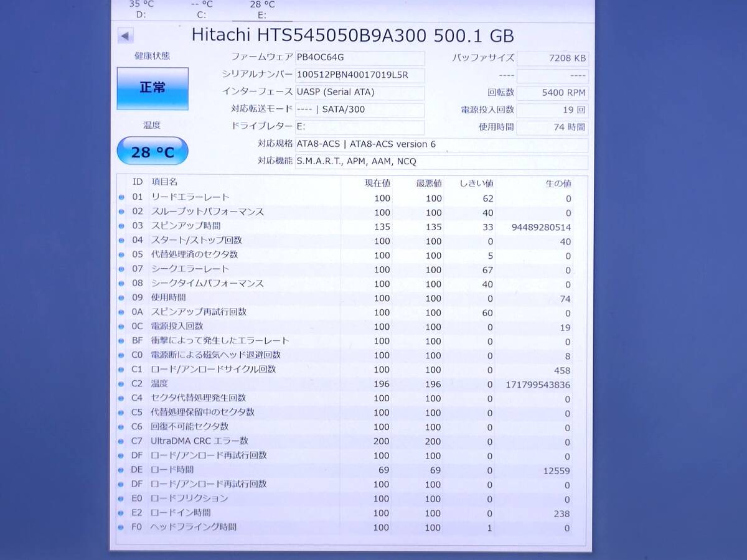The width and height of the screenshot is (747, 560).
Task: Click raw value 171799543836
Action: point(538,385)
